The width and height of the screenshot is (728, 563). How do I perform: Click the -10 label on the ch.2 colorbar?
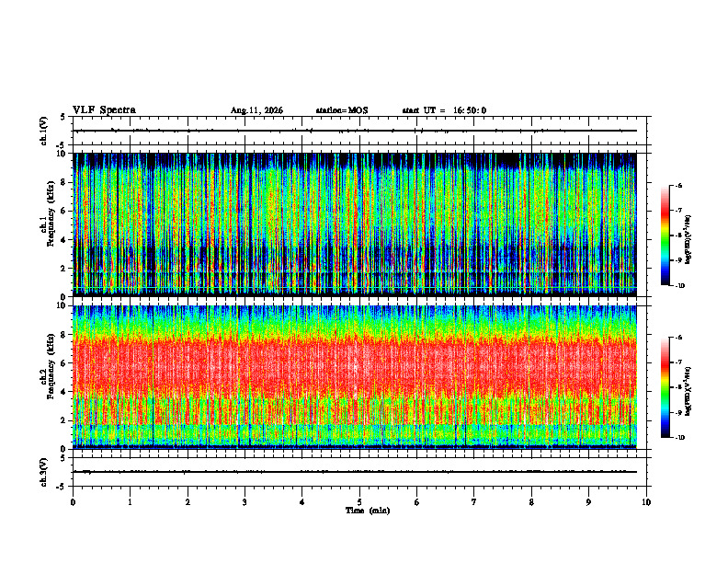pyautogui.click(x=679, y=438)
